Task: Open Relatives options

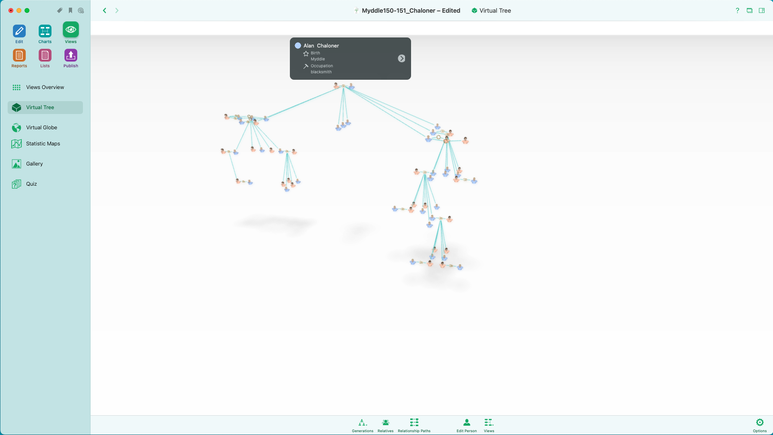Action: 386,425
